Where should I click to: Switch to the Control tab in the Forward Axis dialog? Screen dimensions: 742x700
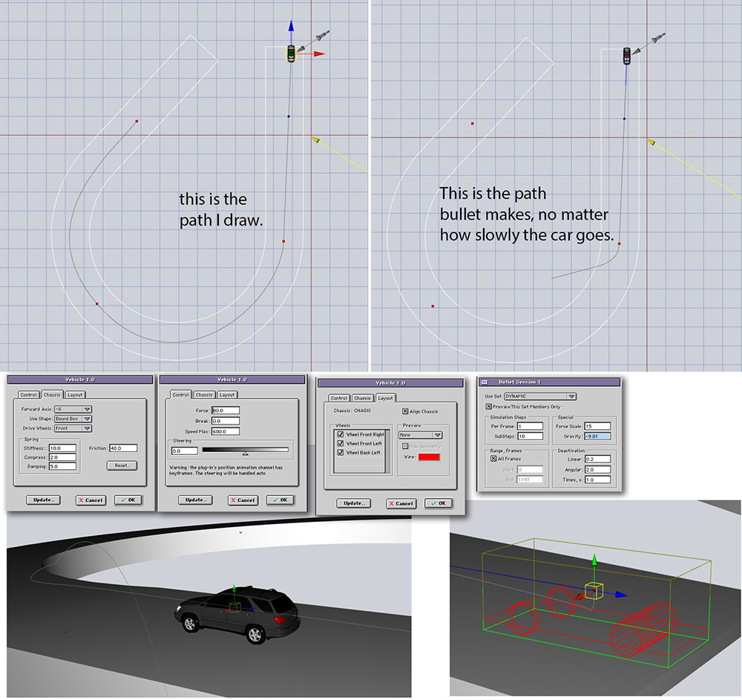tap(28, 395)
